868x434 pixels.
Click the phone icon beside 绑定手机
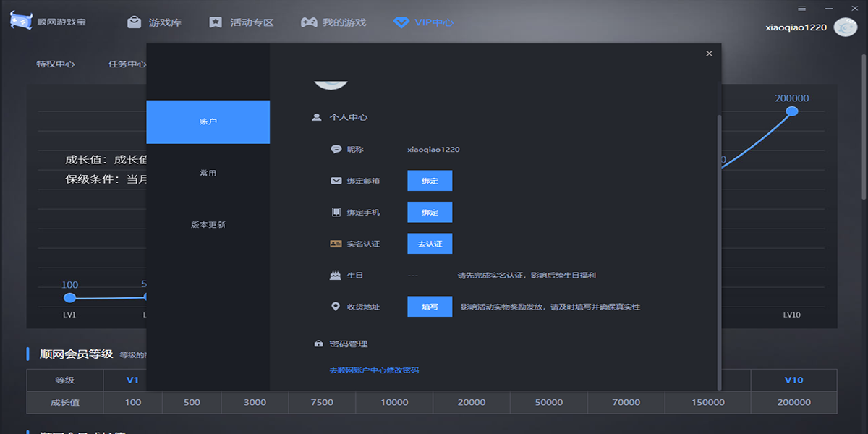[334, 212]
